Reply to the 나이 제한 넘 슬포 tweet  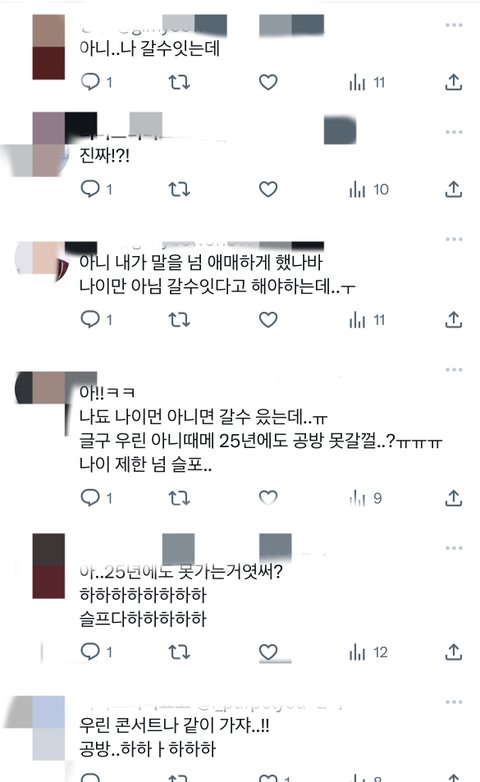pyautogui.click(x=96, y=498)
